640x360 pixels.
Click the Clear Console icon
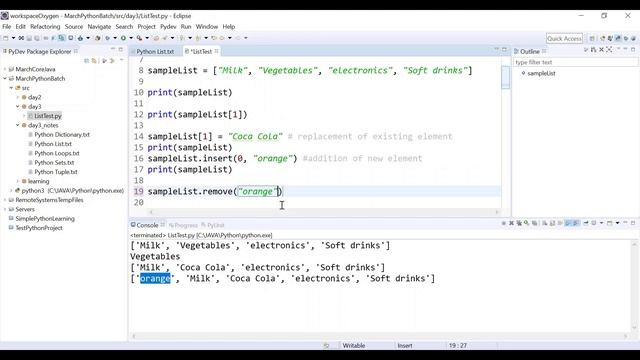tap(545, 223)
